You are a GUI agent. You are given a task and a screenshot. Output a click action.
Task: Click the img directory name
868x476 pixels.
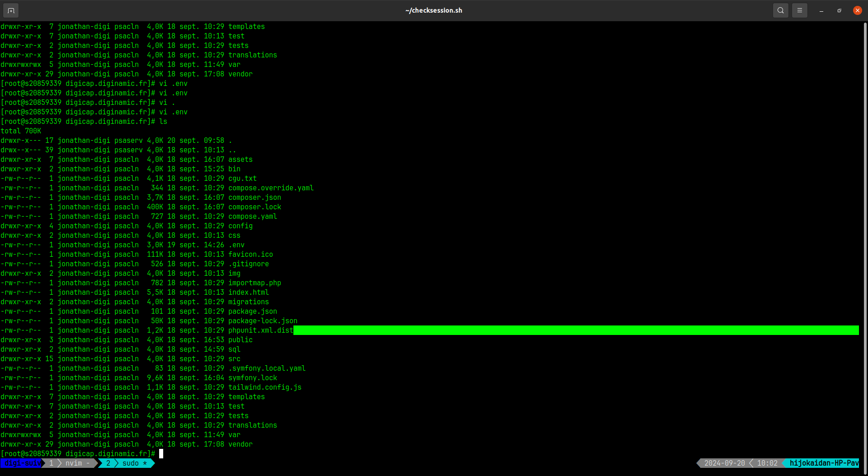[234, 273]
